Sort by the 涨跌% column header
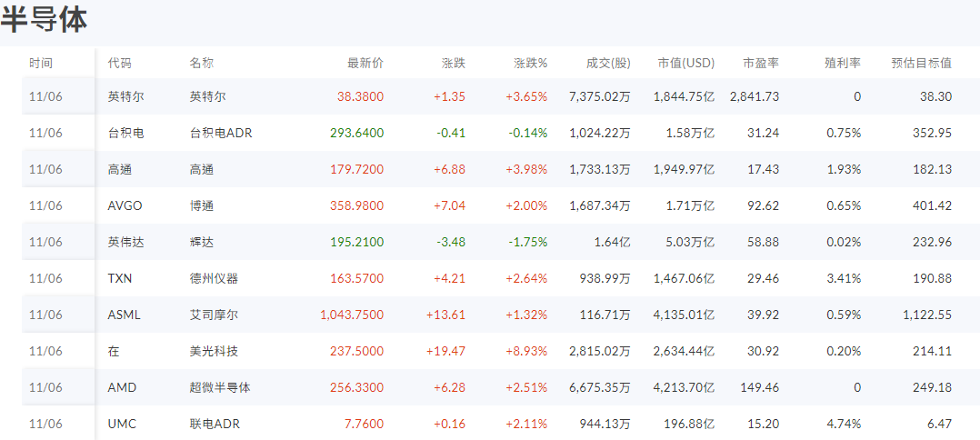Viewport: 980px width, 440px height. tap(530, 64)
